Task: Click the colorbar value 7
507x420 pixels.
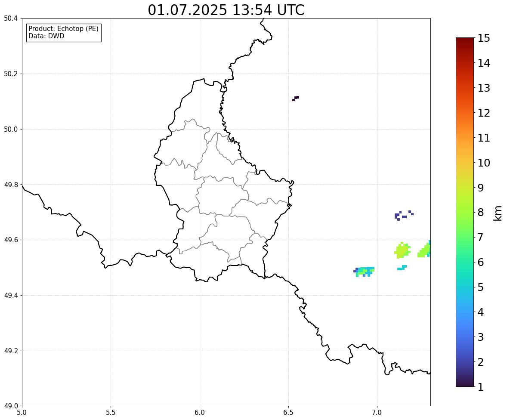Action: [481, 237]
